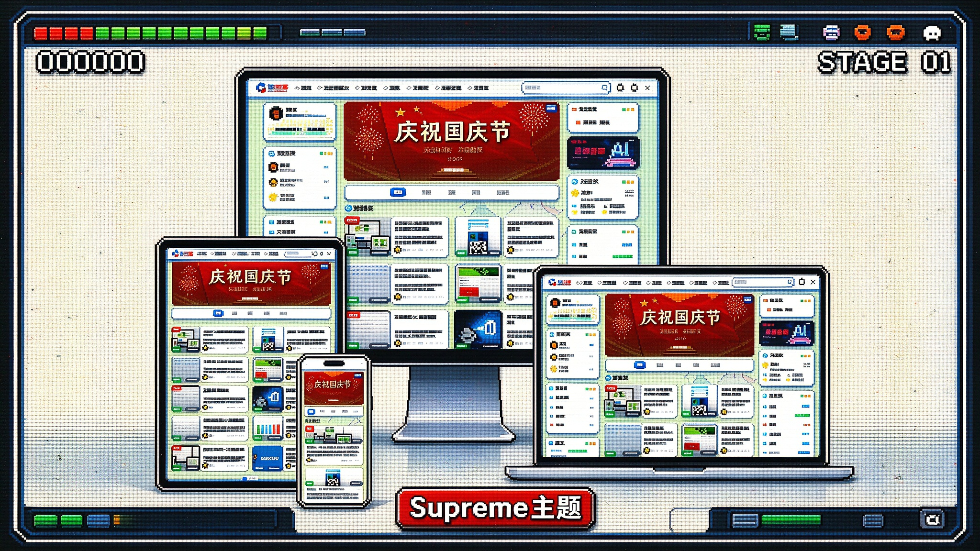Click the dark AI banner on the laptop

coord(787,333)
